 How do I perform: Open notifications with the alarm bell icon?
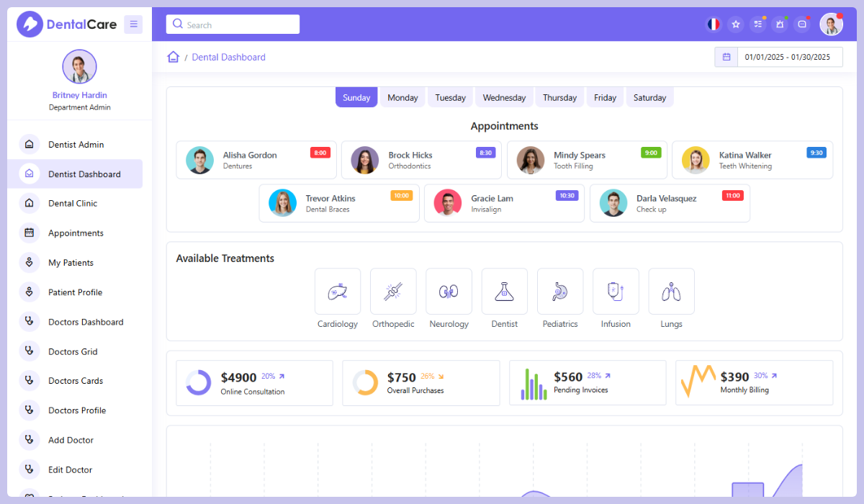(780, 24)
